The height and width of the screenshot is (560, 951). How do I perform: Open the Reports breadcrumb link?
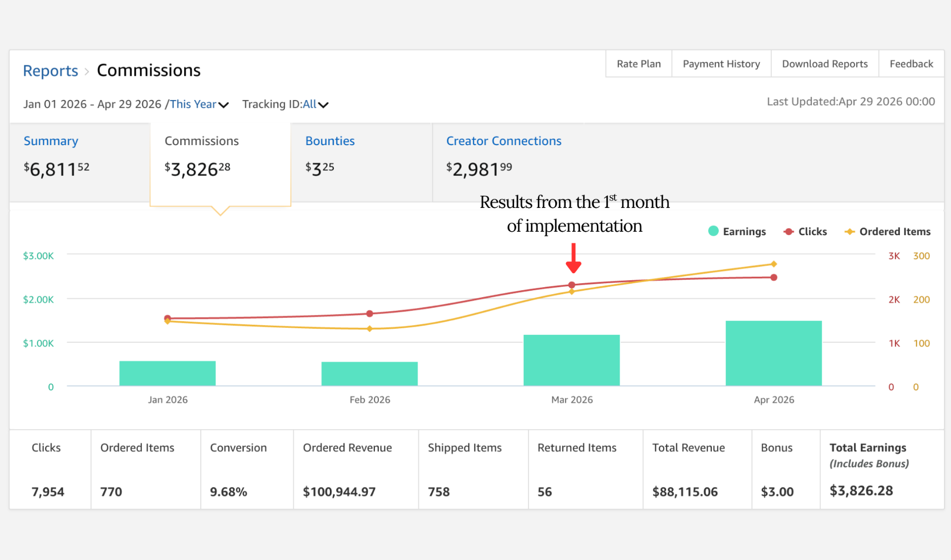(51, 70)
